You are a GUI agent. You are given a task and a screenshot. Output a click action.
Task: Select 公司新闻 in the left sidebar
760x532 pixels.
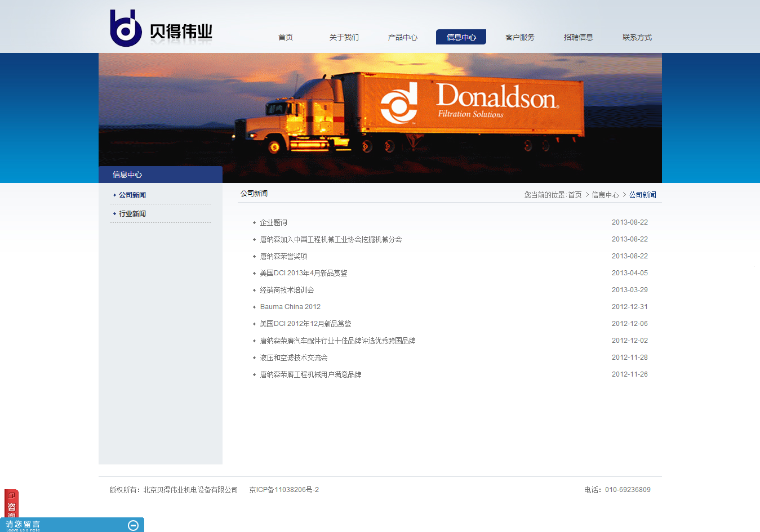point(132,195)
